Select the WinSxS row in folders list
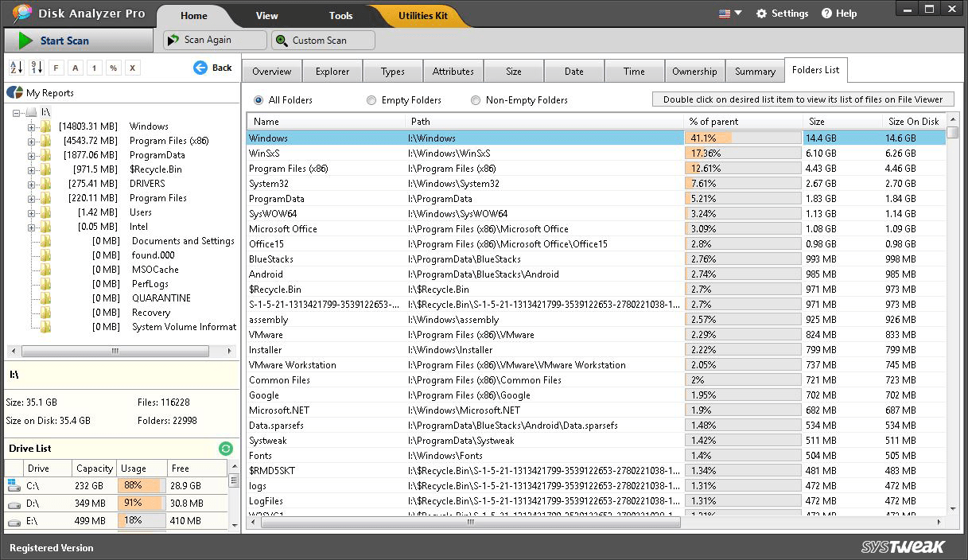Image resolution: width=968 pixels, height=560 pixels. click(597, 154)
